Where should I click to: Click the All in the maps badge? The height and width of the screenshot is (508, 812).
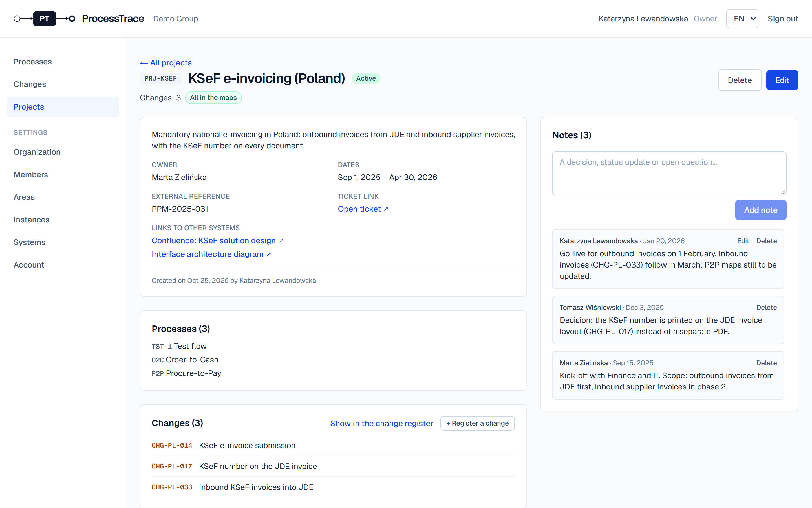213,98
